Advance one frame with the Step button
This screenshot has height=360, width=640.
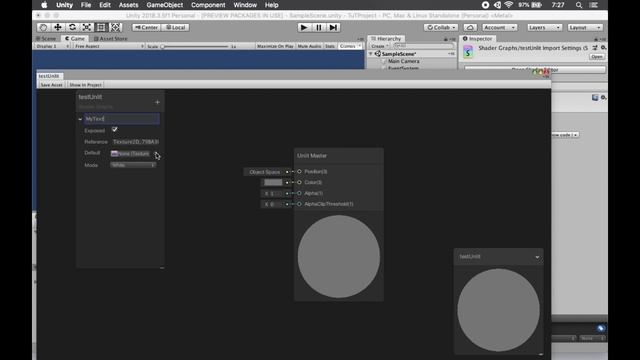[x=333, y=27]
